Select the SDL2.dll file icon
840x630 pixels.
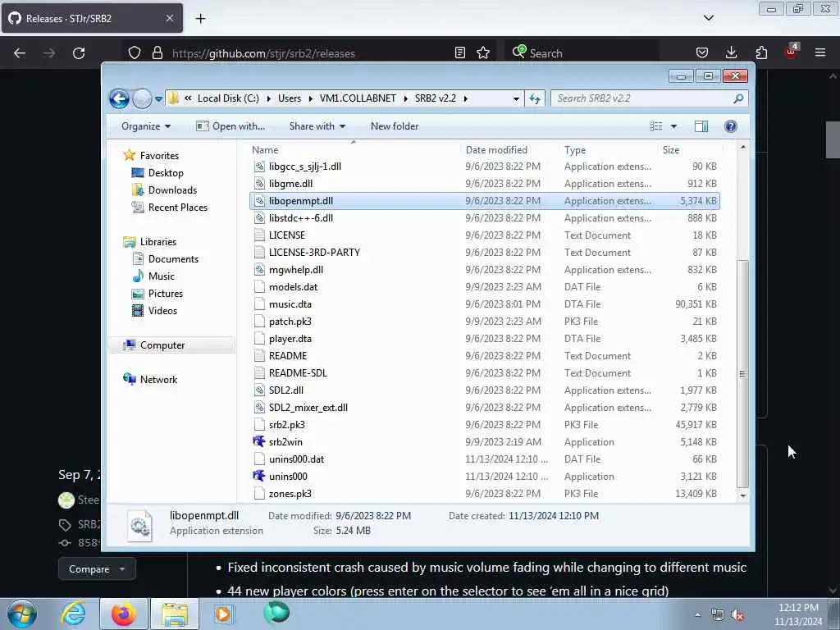tap(259, 390)
